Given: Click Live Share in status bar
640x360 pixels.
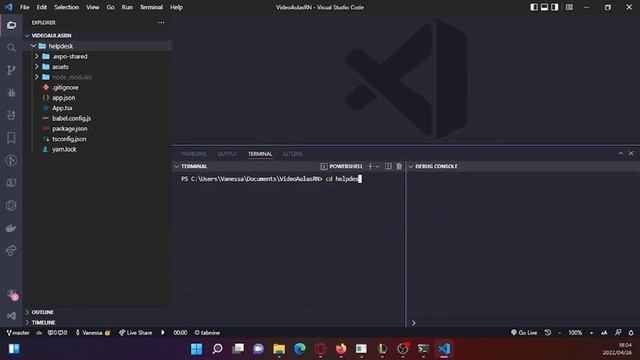Looking at the screenshot, I should point(136,333).
